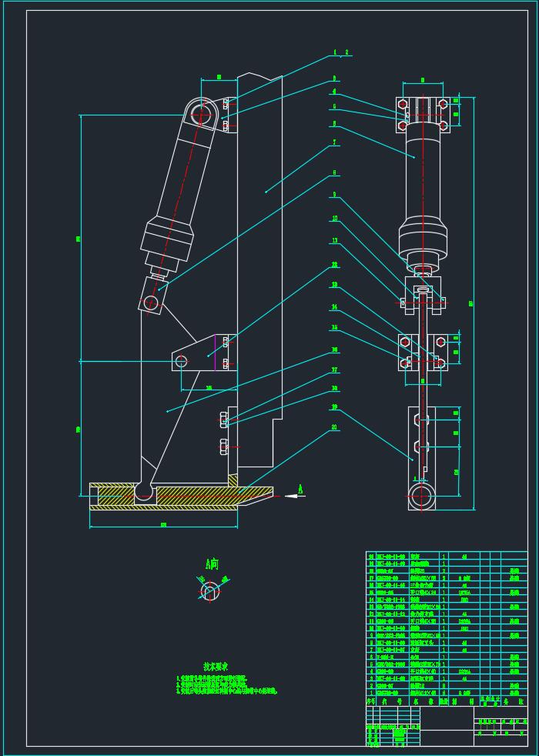Screen dimensions: 539x756
Task: Click the view direction arrow labeled A
Action: pyautogui.click(x=294, y=495)
